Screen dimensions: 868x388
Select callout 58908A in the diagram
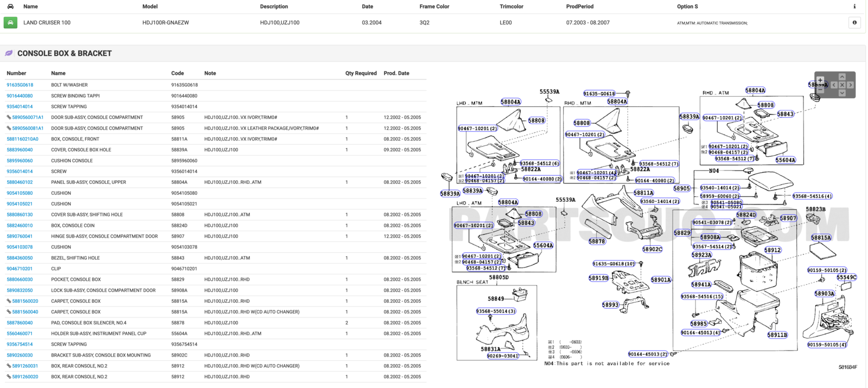[x=710, y=237]
